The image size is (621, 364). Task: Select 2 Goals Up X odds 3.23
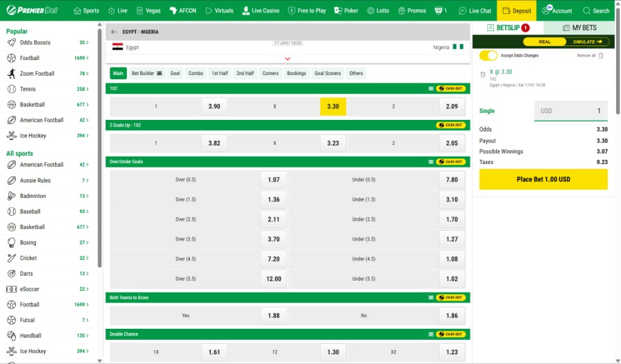click(x=333, y=143)
